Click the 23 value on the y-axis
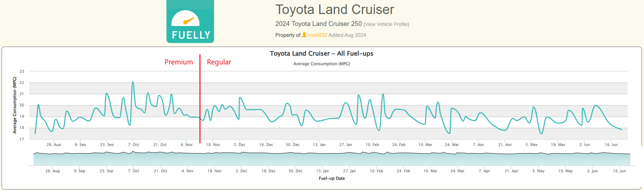The height and width of the screenshot is (191, 644). pyautogui.click(x=22, y=71)
